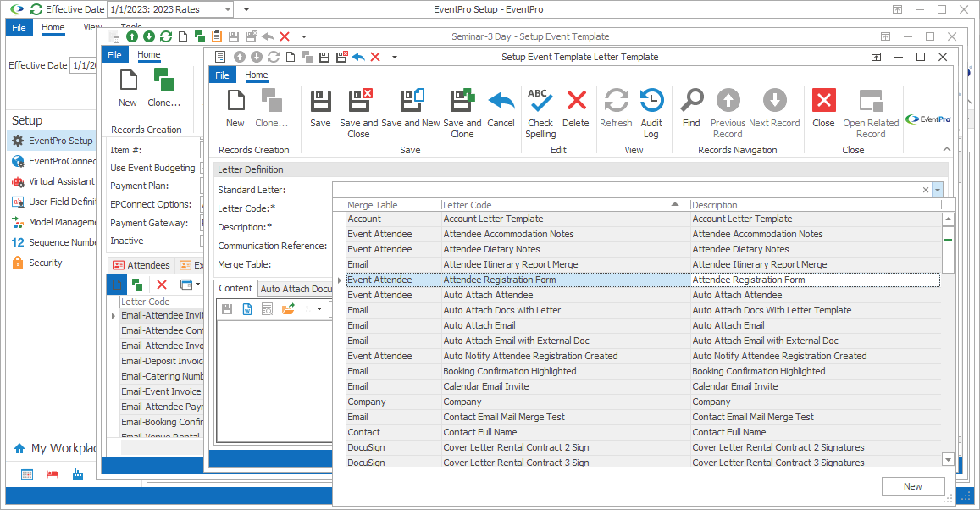Collapse the Letter Template ribbon with the chevron

(946, 149)
